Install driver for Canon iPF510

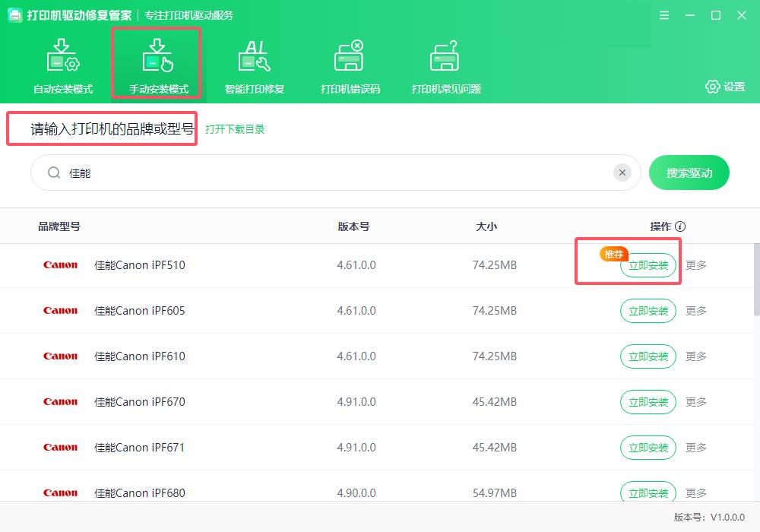click(648, 265)
